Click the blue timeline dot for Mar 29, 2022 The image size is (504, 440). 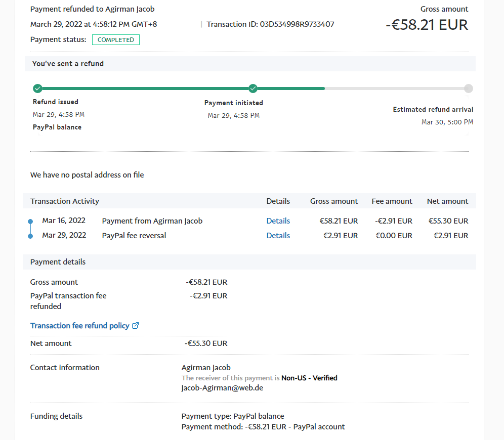tap(30, 236)
